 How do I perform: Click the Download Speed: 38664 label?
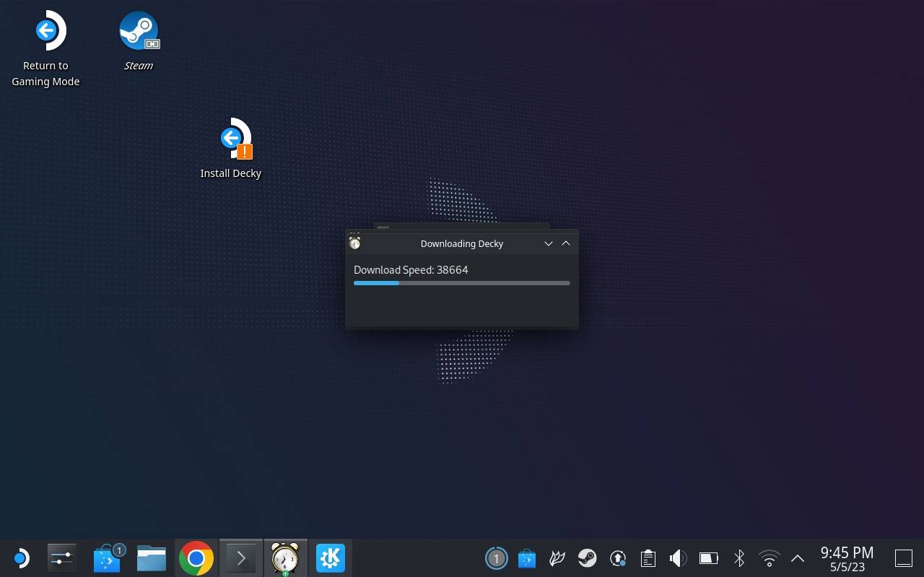411,270
